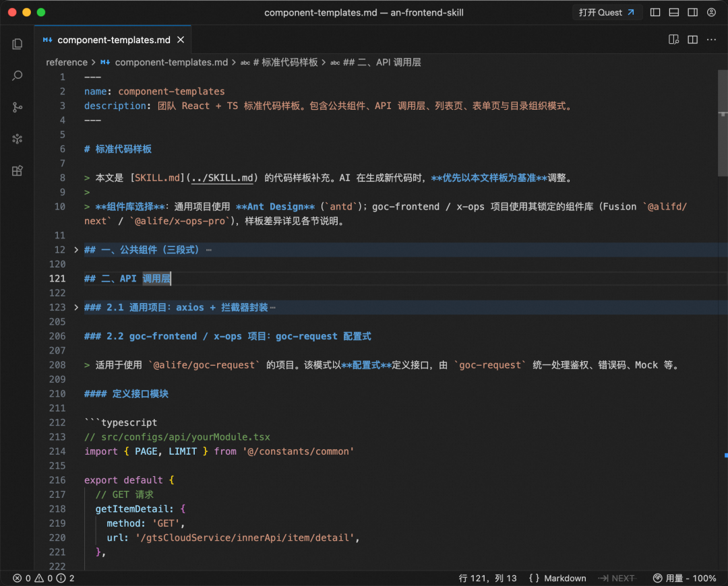Toggle the primary sidebar layout icon

pos(655,13)
